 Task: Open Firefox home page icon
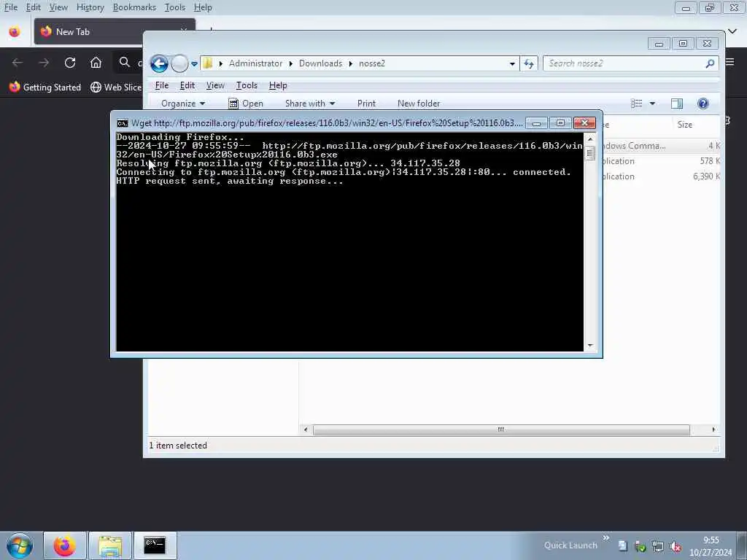coord(96,63)
